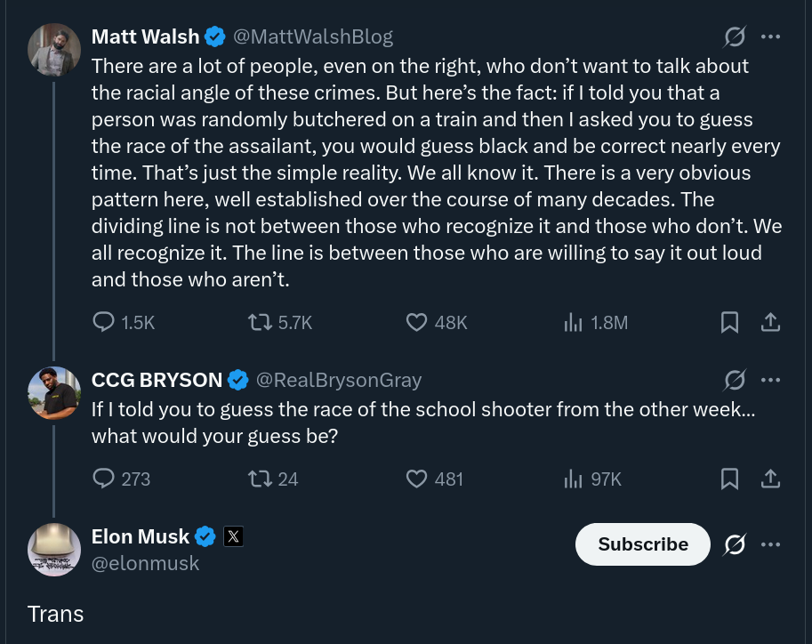
Task: Open more options on Matt Walsh's post
Action: click(771, 36)
